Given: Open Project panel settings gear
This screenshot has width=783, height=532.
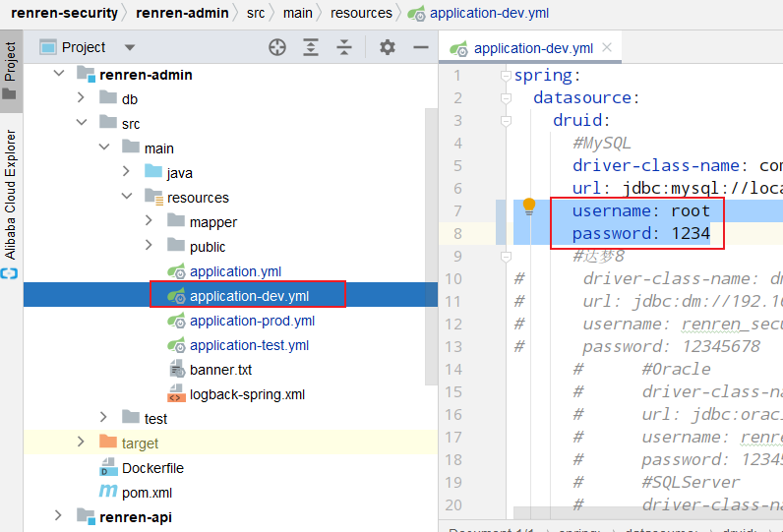Looking at the screenshot, I should click(387, 47).
